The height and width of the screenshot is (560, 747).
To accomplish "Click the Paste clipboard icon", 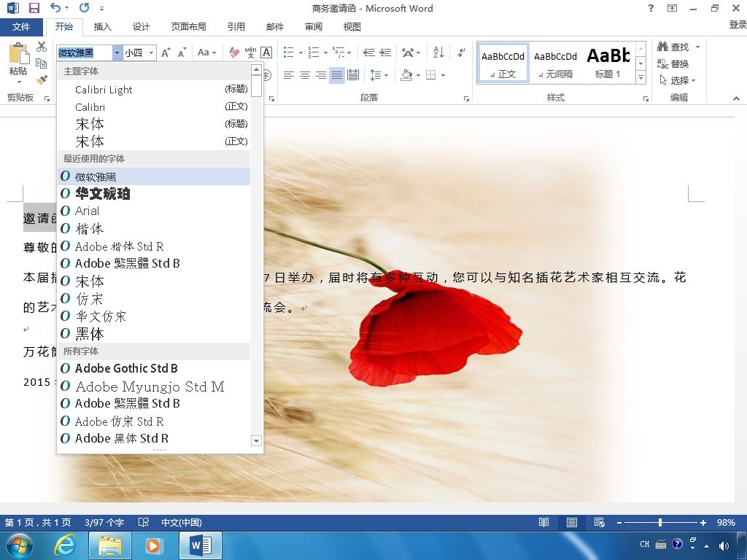I will coord(18,53).
